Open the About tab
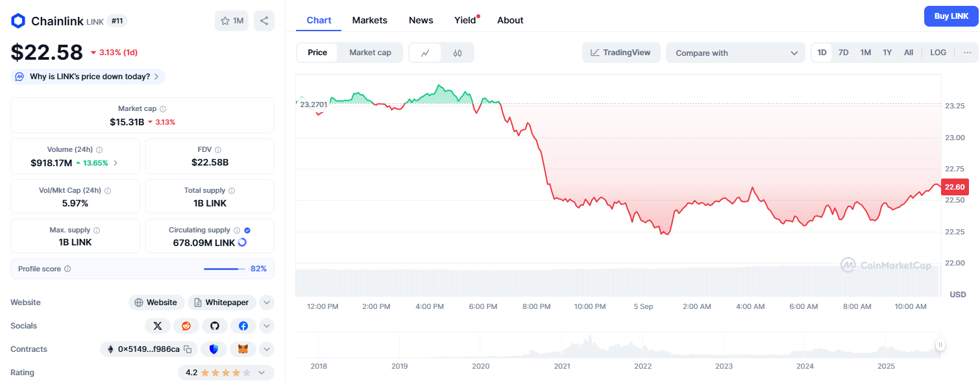 coord(510,20)
